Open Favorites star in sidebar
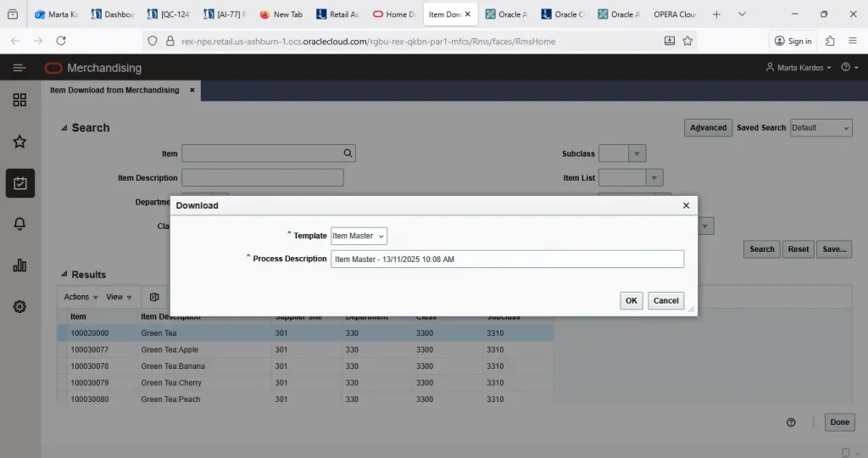The height and width of the screenshot is (458, 868). coord(20,142)
